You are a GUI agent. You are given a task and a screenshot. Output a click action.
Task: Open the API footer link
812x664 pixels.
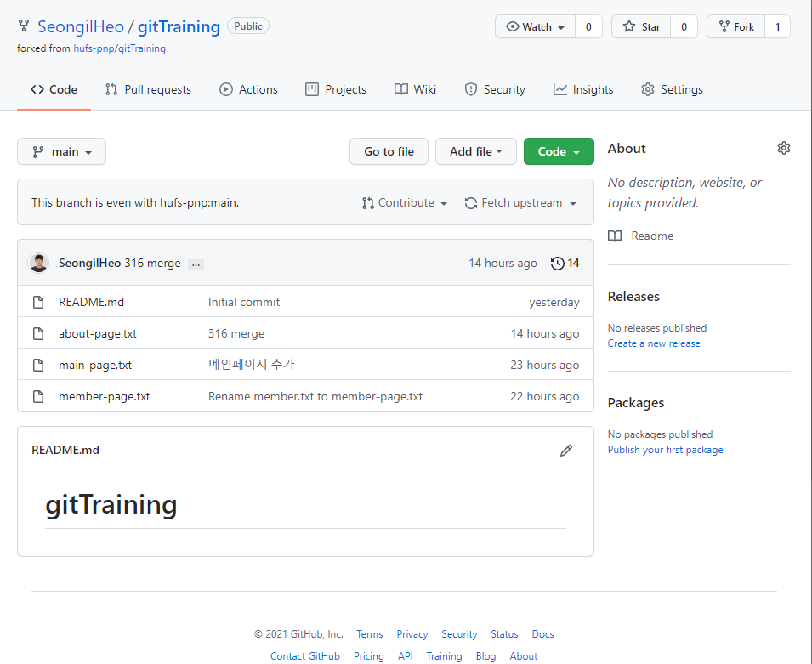[406, 656]
